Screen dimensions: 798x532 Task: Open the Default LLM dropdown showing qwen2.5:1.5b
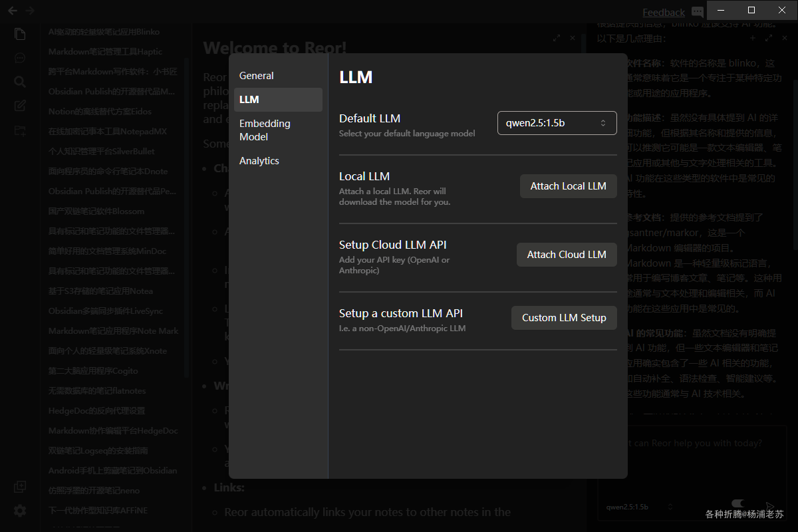coord(557,123)
